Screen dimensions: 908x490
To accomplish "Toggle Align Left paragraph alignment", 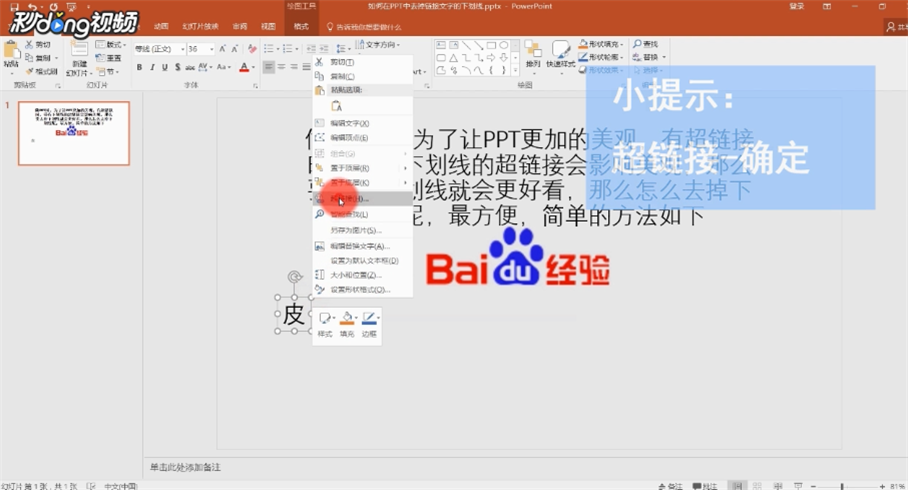I will tap(269, 67).
